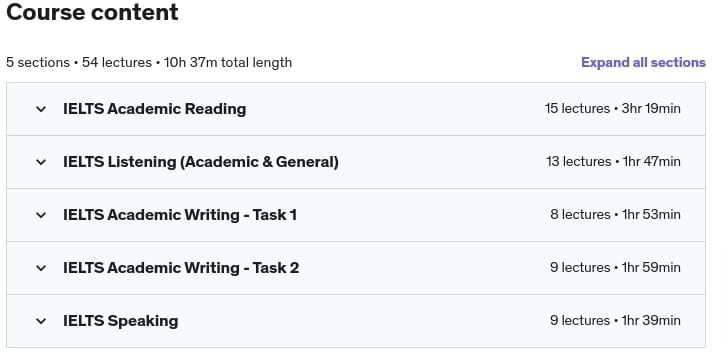
Task: Open the IELTS Listening (Academic & General) title
Action: [201, 162]
